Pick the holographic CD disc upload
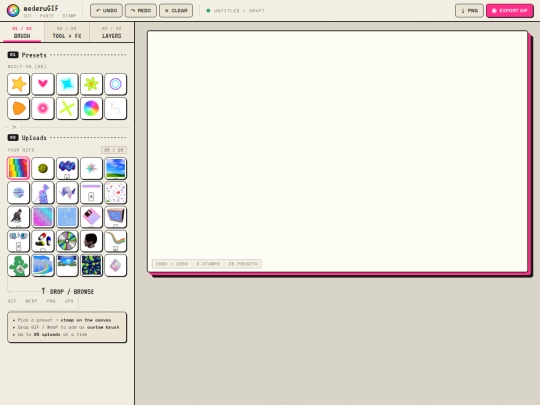Image resolution: width=540 pixels, height=405 pixels. pyautogui.click(x=67, y=241)
